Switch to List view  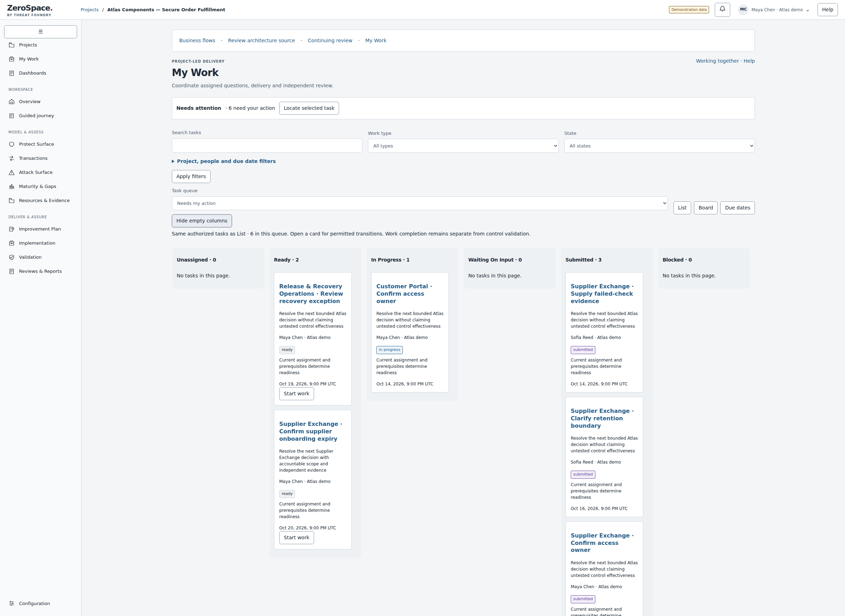point(682,208)
